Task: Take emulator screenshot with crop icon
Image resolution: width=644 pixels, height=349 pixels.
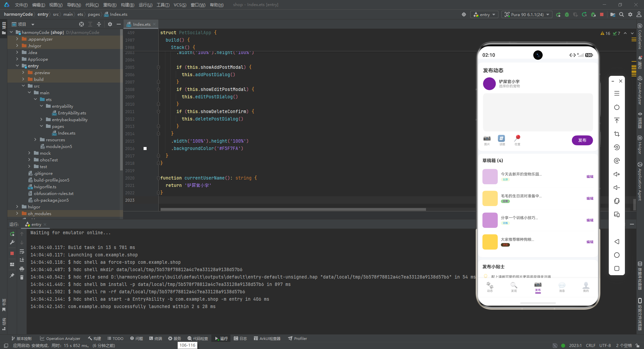Action: [617, 134]
